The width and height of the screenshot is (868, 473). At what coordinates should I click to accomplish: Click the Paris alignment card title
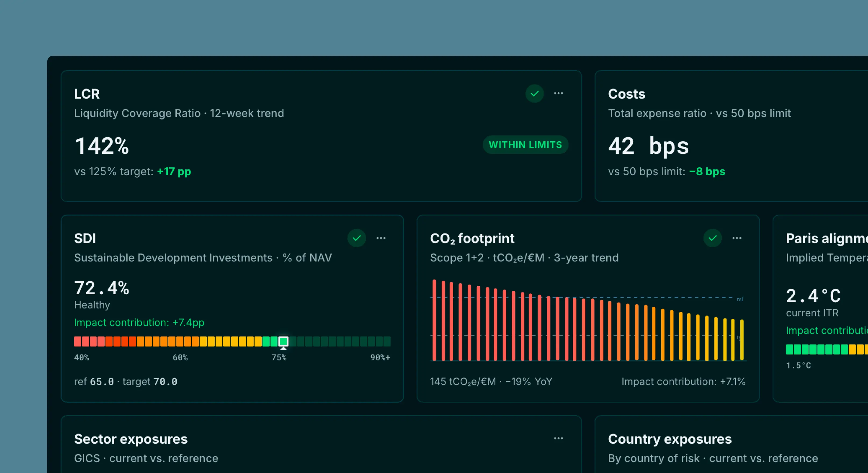[827, 239]
